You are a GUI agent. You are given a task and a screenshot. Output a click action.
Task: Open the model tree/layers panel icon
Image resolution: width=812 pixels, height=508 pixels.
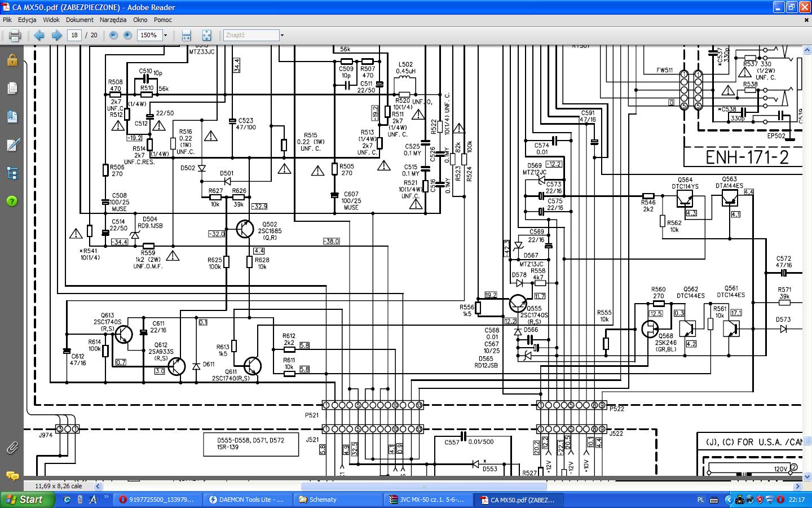pyautogui.click(x=12, y=173)
